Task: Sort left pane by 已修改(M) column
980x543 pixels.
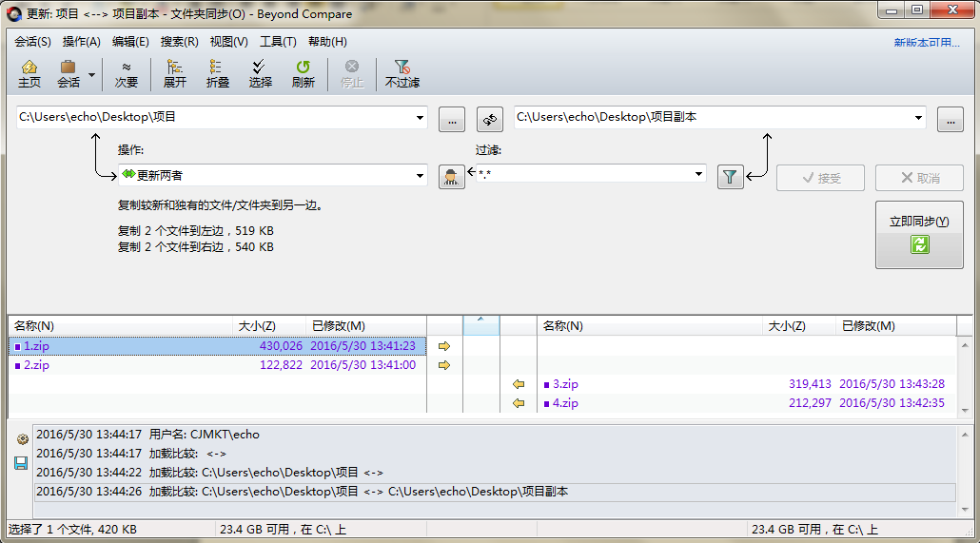Action: pos(366,326)
